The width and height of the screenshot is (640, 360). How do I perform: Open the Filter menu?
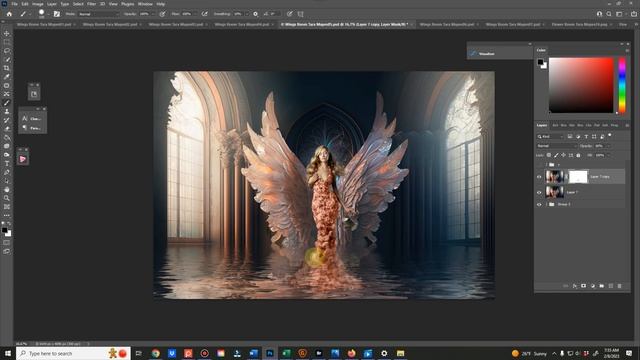coord(91,4)
